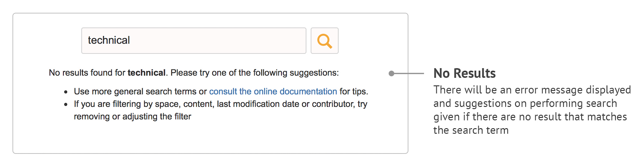The height and width of the screenshot is (166, 644).
Task: Click "given if there are no result" line
Action: [x=530, y=117]
